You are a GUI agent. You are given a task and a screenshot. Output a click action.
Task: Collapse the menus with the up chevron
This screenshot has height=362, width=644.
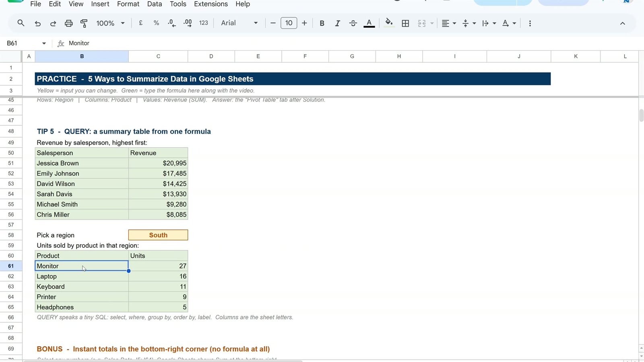point(622,23)
